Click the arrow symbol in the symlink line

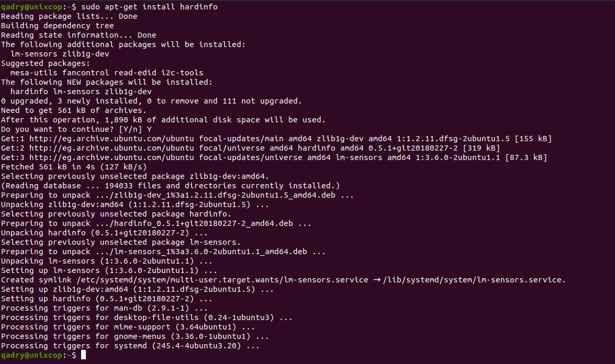(377, 280)
